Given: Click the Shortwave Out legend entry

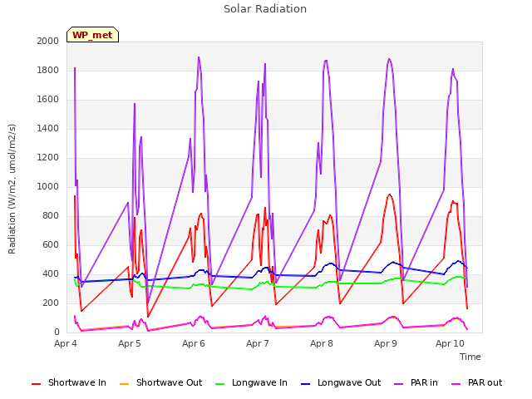Looking at the screenshot, I should pos(160,382).
